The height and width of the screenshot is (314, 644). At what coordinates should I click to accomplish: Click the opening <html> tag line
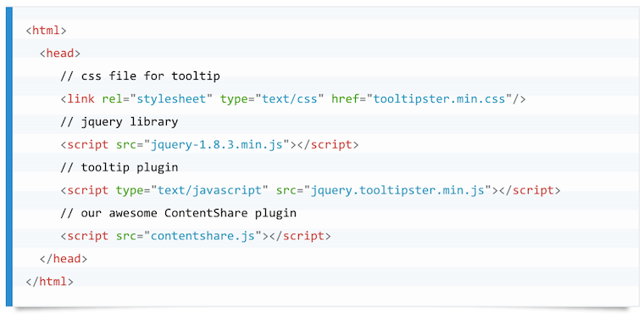click(46, 31)
